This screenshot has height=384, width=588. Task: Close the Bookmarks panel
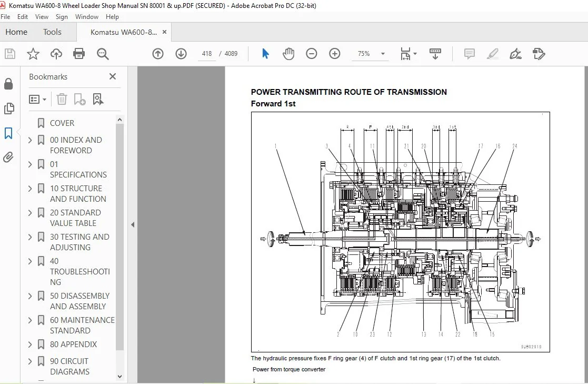tap(113, 76)
